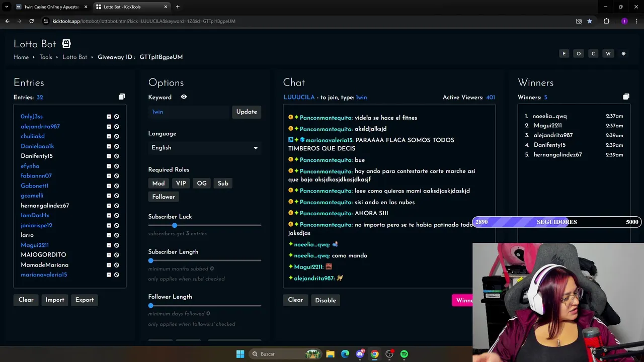Reload the page
Image resolution: width=644 pixels, height=362 pixels.
click(x=31, y=21)
